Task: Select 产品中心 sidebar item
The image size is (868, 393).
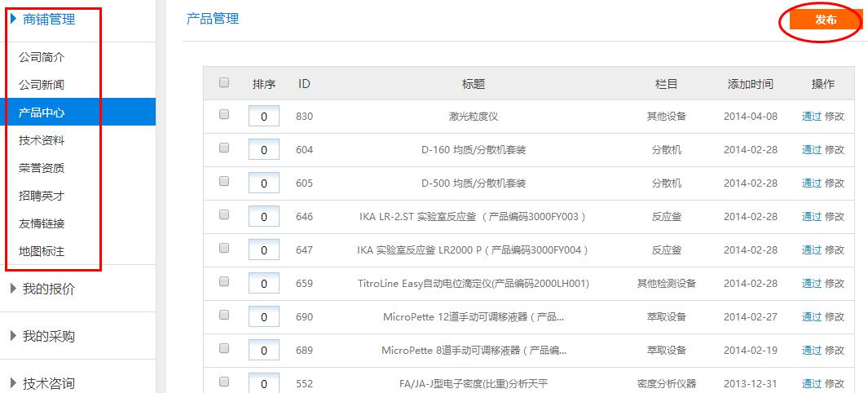Action: coord(77,113)
